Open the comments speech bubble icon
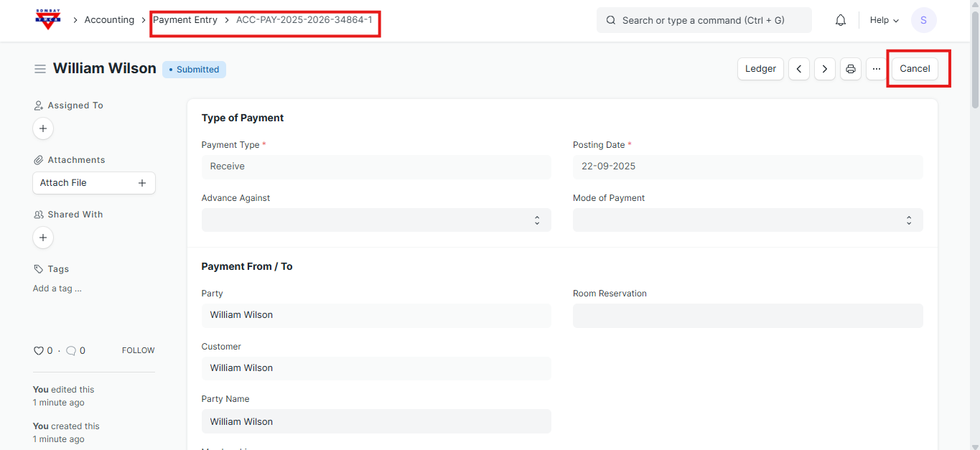980x450 pixels. [x=71, y=351]
